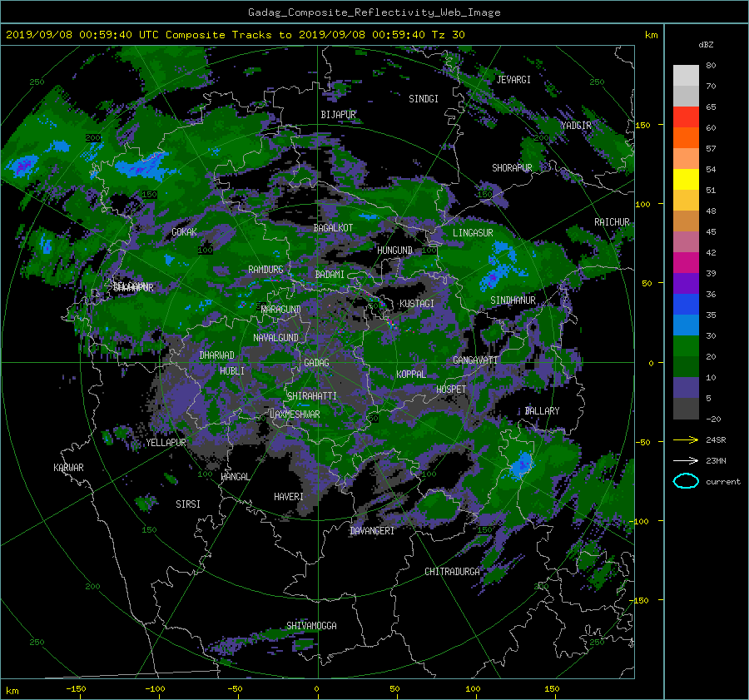This screenshot has width=749, height=700.
Task: Click the SHIVAMOGGA city label
Action: coord(311,626)
